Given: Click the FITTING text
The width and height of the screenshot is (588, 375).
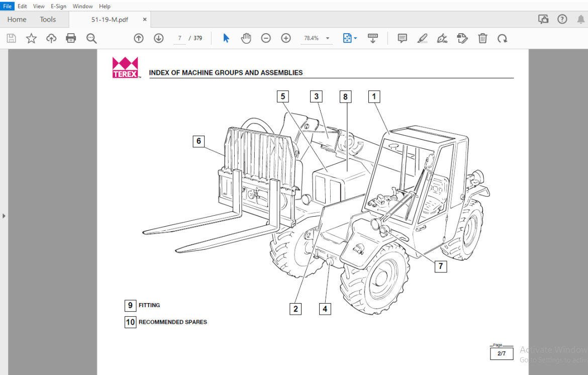Looking at the screenshot, I should (149, 305).
